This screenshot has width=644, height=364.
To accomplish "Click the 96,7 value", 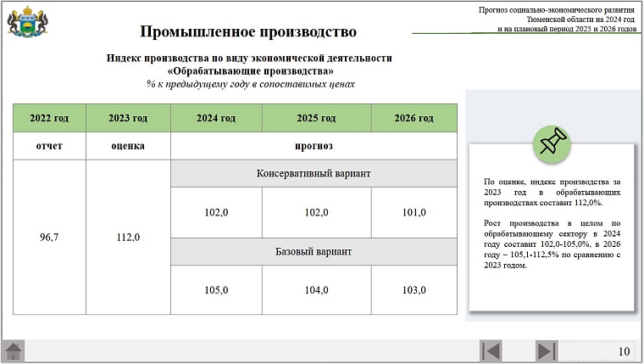I will (x=49, y=238).
